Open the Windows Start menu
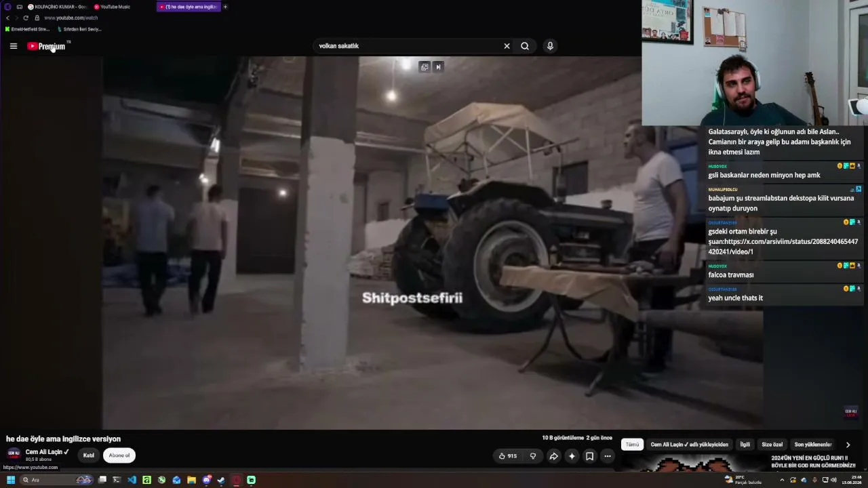The width and height of the screenshot is (868, 488). pyautogui.click(x=11, y=480)
